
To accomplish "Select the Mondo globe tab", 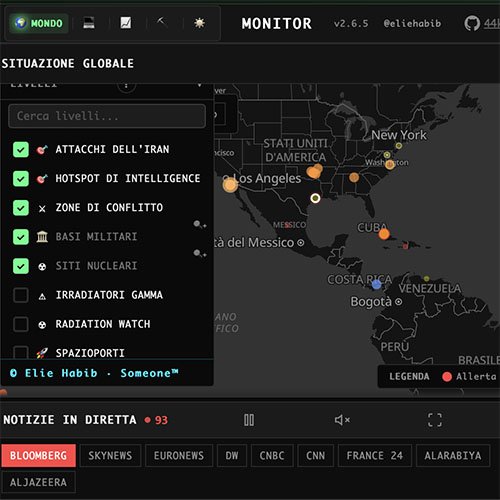I will (x=39, y=23).
